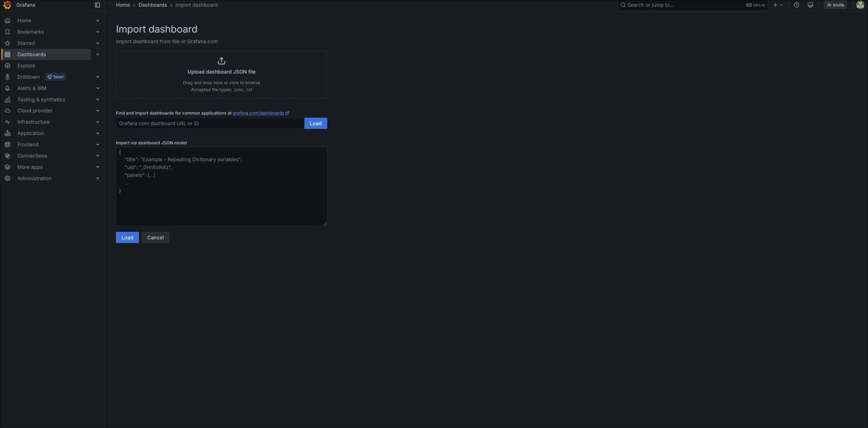Select the highlighted Dashboards item

click(32, 54)
